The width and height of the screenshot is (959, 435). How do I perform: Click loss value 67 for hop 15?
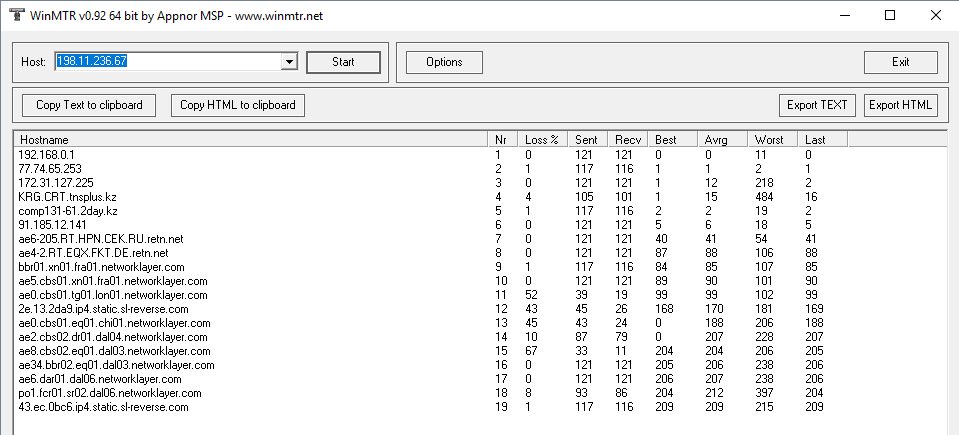(532, 351)
